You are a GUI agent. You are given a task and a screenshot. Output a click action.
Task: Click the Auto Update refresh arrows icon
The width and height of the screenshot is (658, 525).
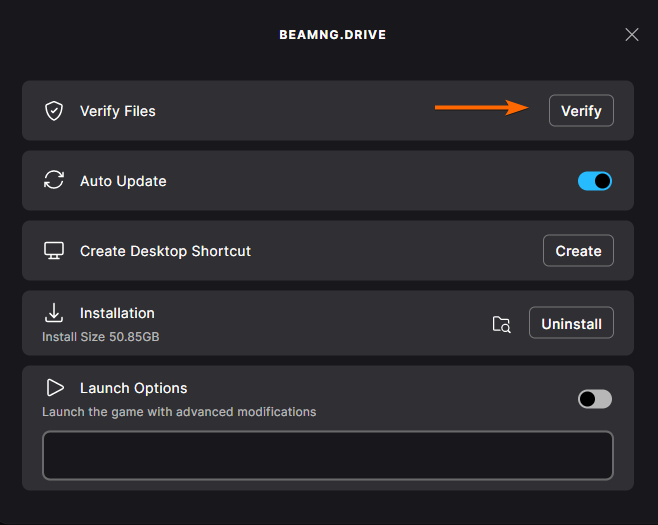(x=54, y=180)
